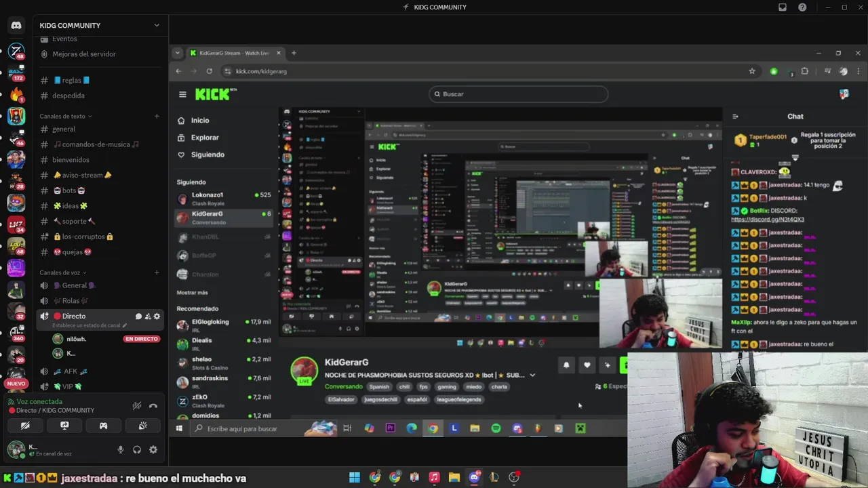Viewport: 868px width, 488px height.
Task: Select user nilöwh. in Directo channel
Action: click(x=76, y=339)
